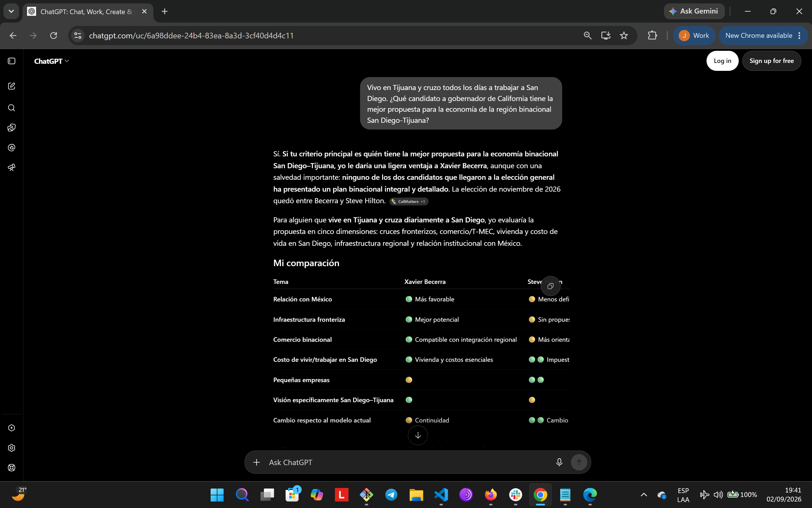Click the "Mejor potencial" table cell
The width and height of the screenshot is (812, 508).
click(432, 319)
